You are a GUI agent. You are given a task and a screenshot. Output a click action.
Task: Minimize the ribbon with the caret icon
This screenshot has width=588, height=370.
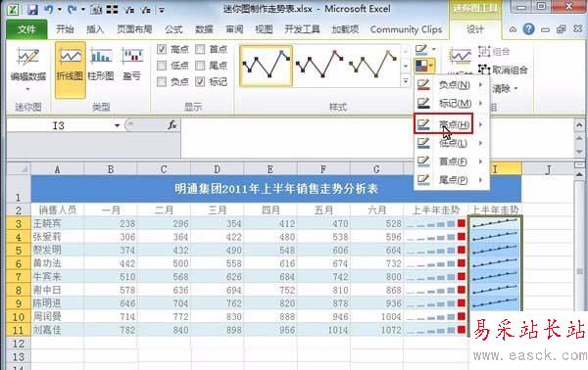pyautogui.click(x=513, y=29)
